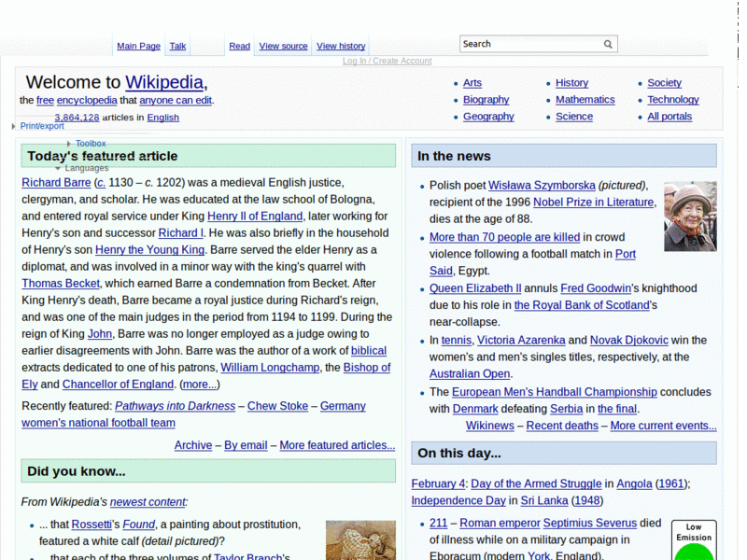Open More featured articles link
Viewport: 747px width, 560px height.
(337, 446)
